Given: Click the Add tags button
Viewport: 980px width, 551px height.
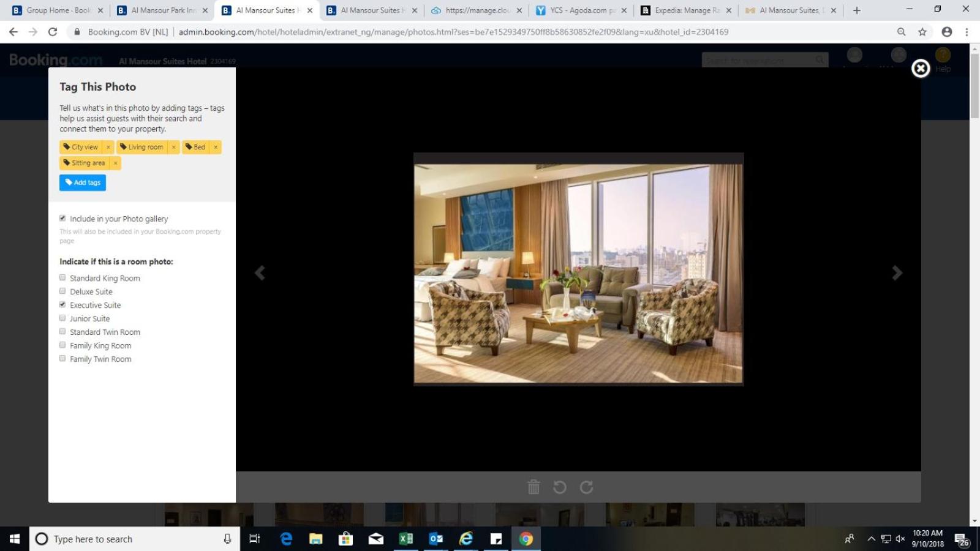Looking at the screenshot, I should [83, 182].
